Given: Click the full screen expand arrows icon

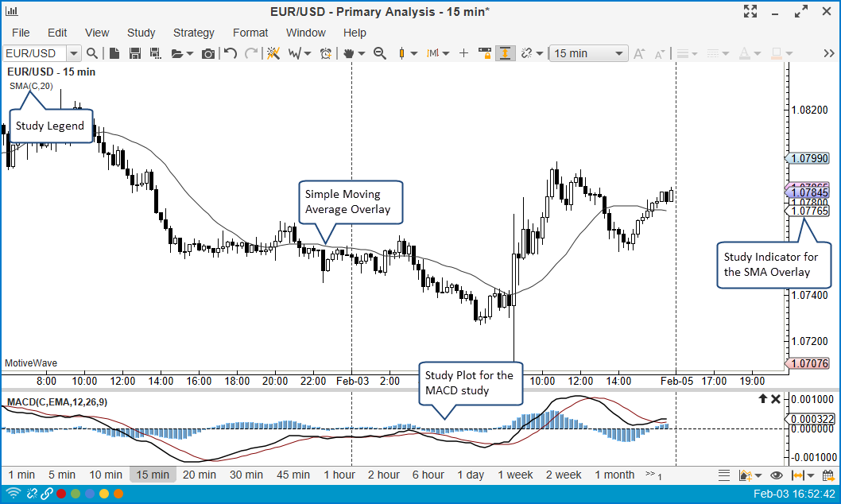Looking at the screenshot, I should (750, 11).
